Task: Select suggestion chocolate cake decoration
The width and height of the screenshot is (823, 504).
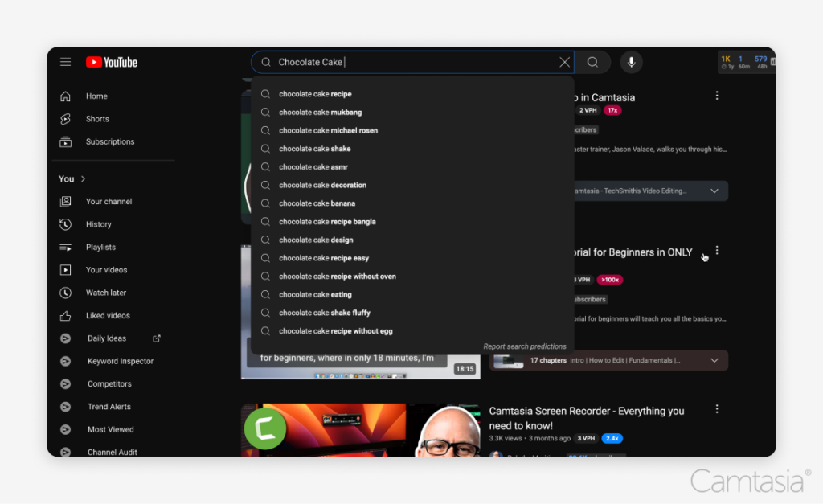Action: click(x=412, y=186)
